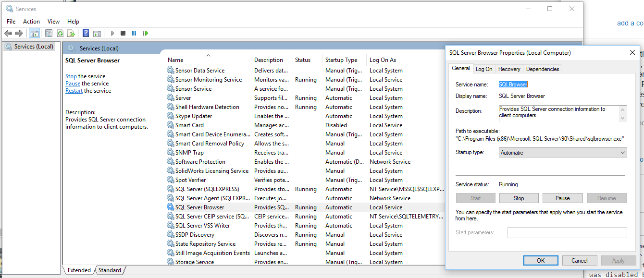Click the Pause the service link
This screenshot has height=278, width=644.
[73, 84]
